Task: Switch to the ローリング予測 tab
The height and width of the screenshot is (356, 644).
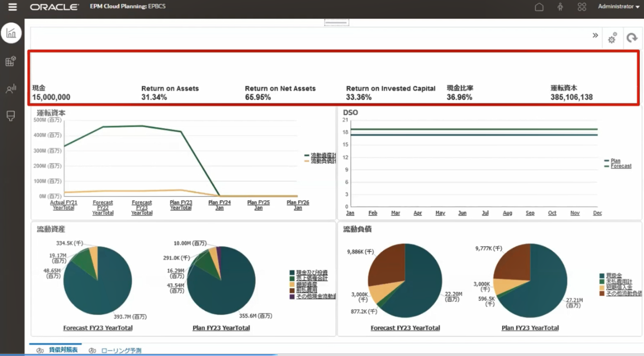Action: [121, 351]
